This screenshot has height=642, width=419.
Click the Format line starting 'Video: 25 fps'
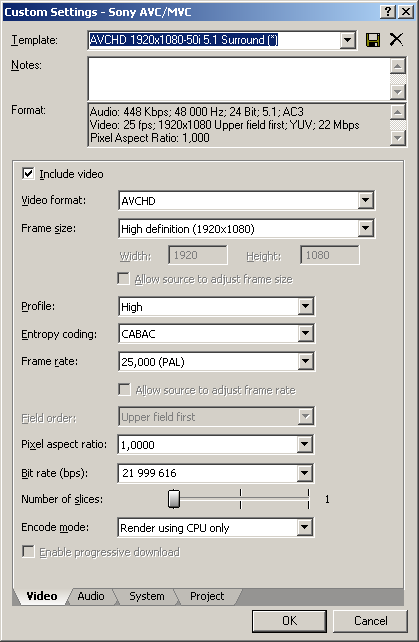[x=224, y=125]
